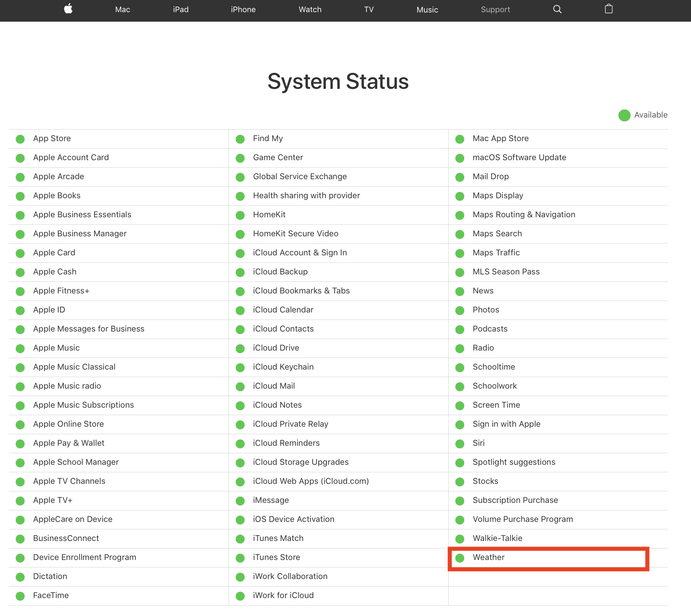Open the Mac menu in the navigation bar
The width and height of the screenshot is (691, 616).
123,10
